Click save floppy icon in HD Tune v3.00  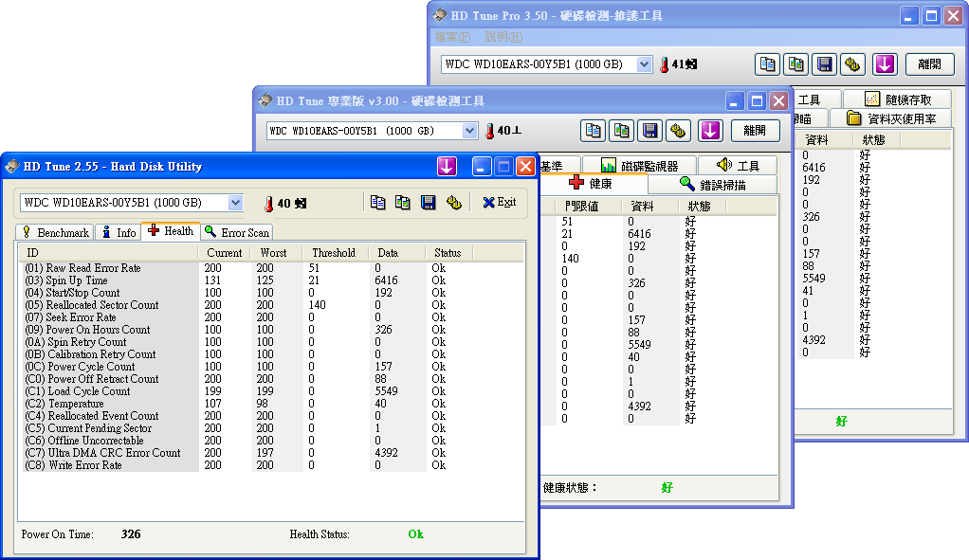click(649, 130)
